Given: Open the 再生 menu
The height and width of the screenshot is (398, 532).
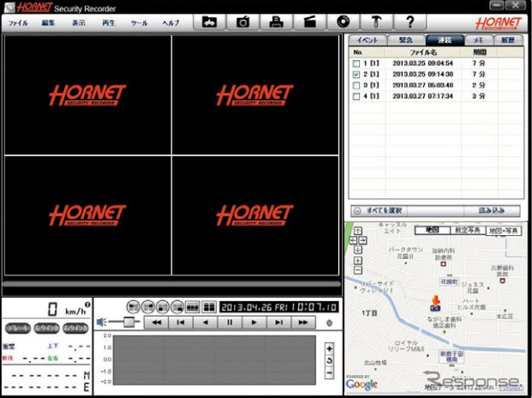Looking at the screenshot, I should (109, 23).
